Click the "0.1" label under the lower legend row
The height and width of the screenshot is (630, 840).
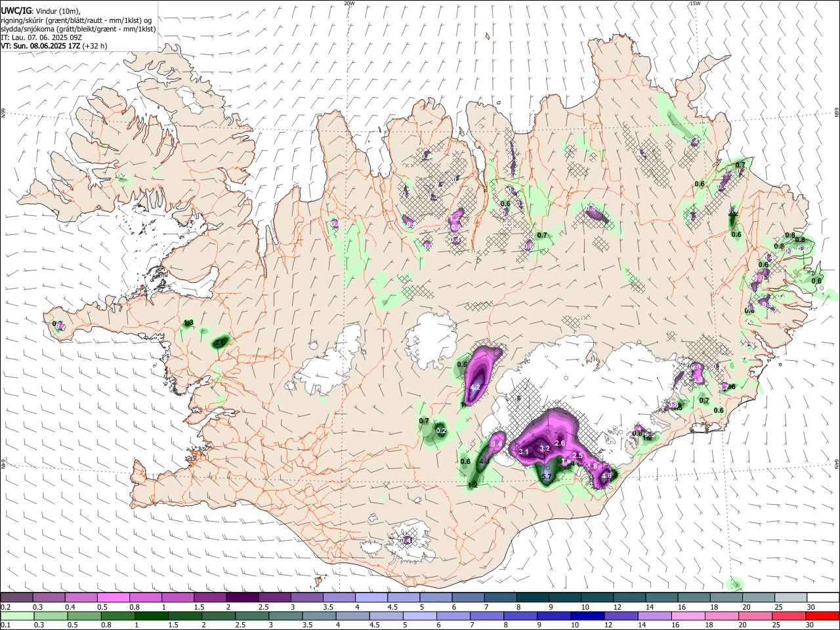point(5,625)
